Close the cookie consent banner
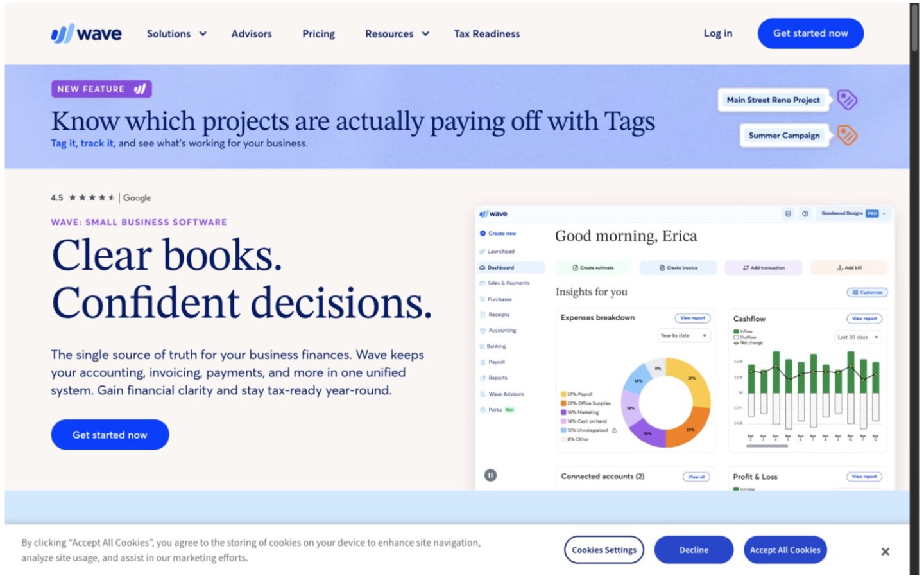 point(885,551)
